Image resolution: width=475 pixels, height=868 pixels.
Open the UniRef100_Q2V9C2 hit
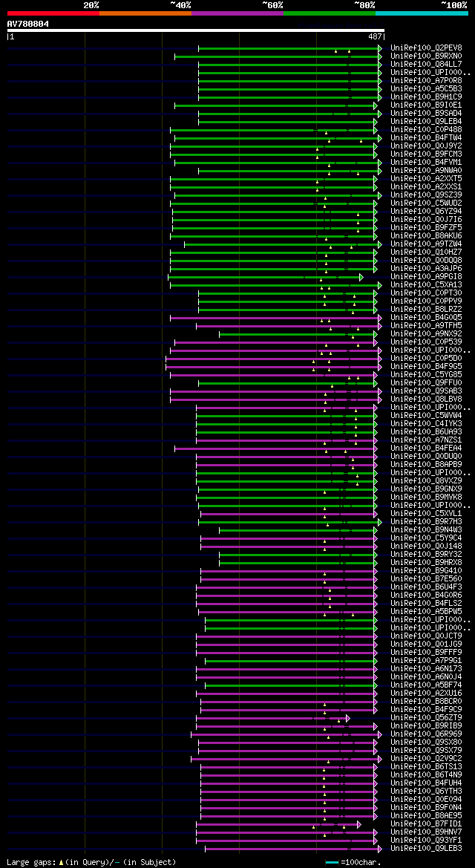(426, 758)
